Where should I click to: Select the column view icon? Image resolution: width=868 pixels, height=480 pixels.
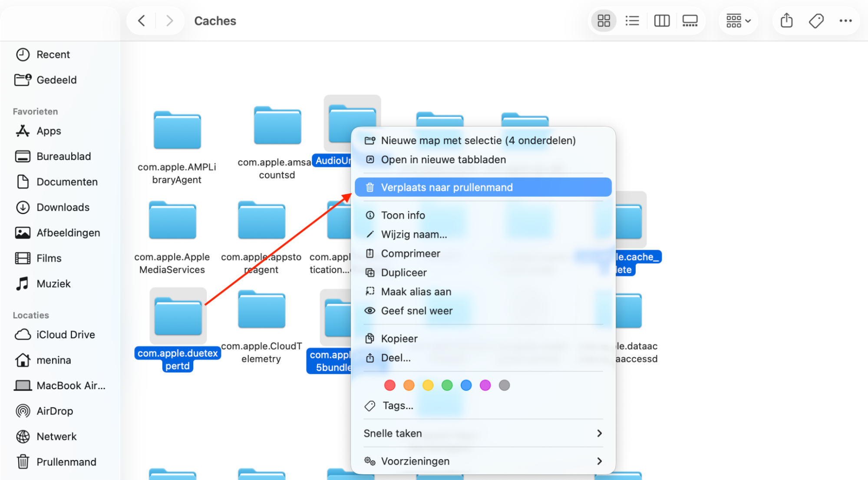tap(661, 20)
